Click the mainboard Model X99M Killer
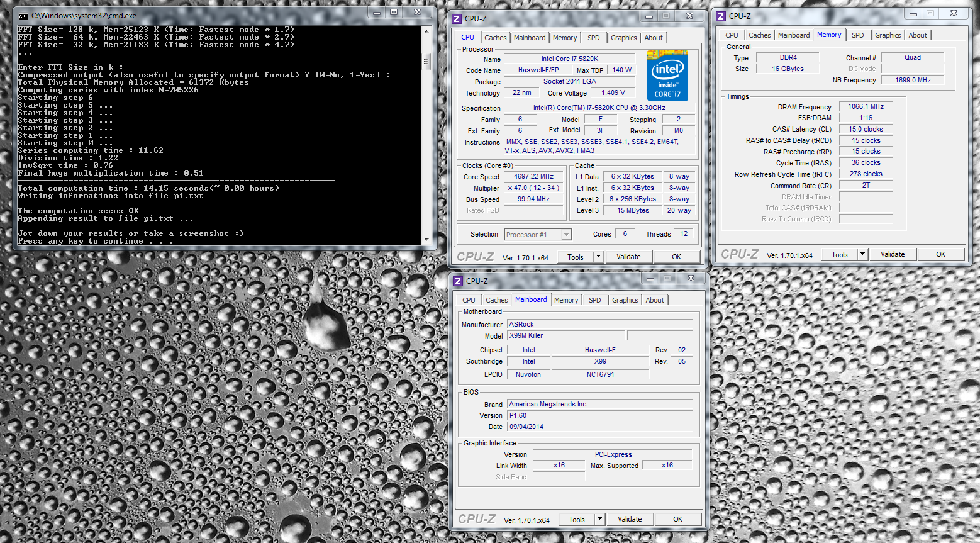Image resolution: width=980 pixels, height=543 pixels. [566, 336]
